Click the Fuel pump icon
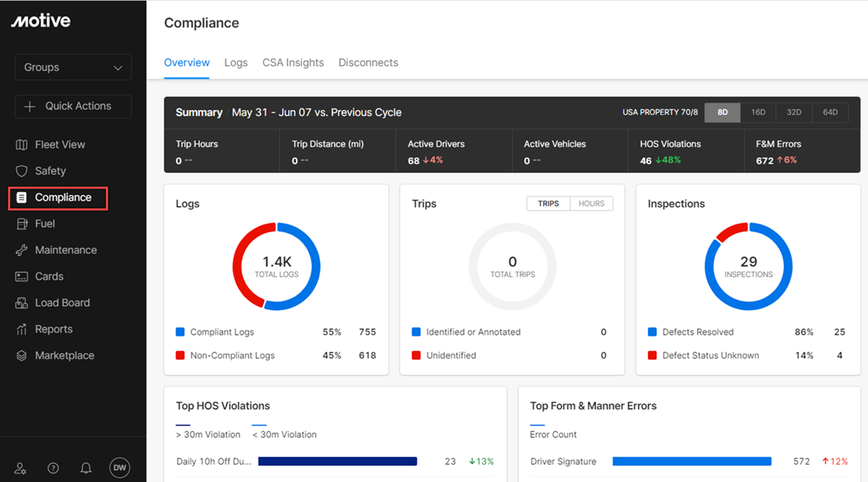This screenshot has height=482, width=868. point(22,223)
